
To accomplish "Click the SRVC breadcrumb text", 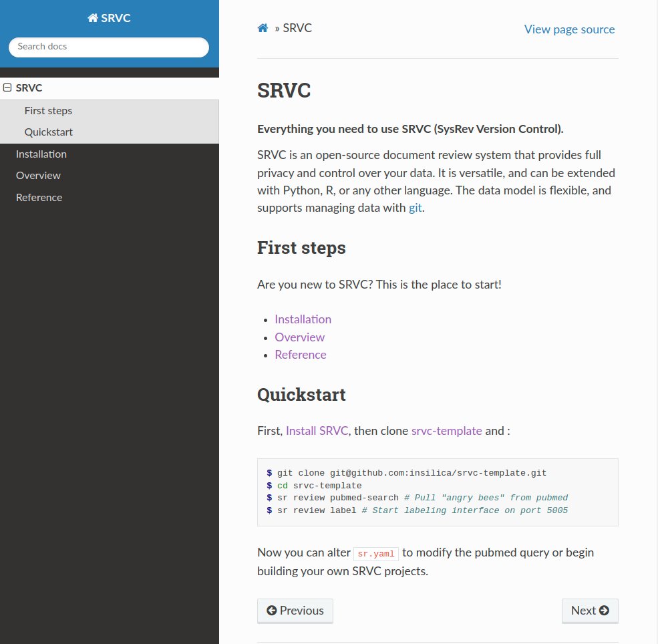I will tap(297, 28).
